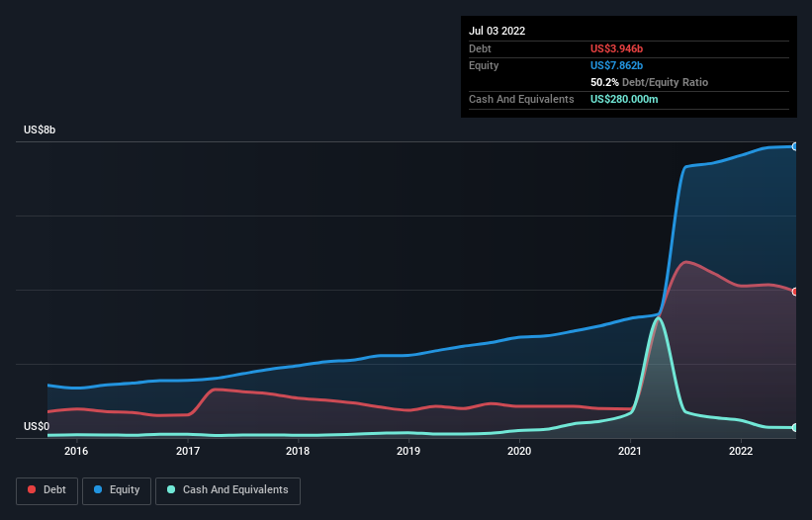Toggle Cash And Equivalents legend button

(x=227, y=490)
